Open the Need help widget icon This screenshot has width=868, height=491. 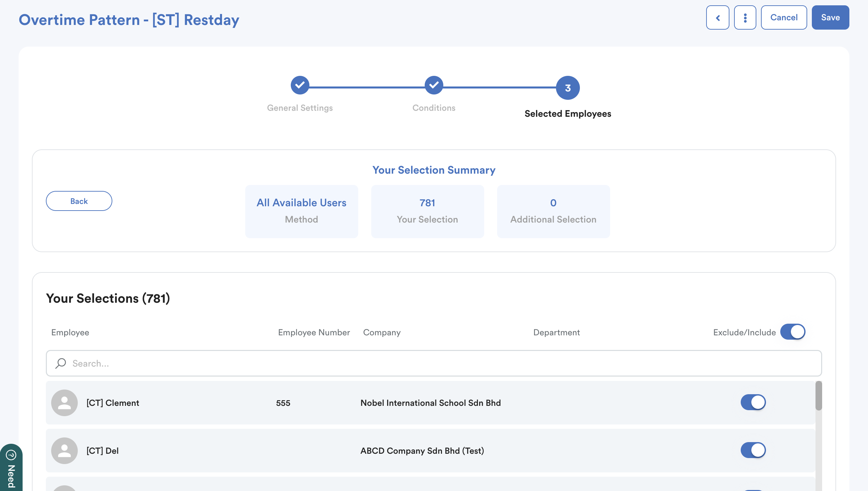coord(11,455)
